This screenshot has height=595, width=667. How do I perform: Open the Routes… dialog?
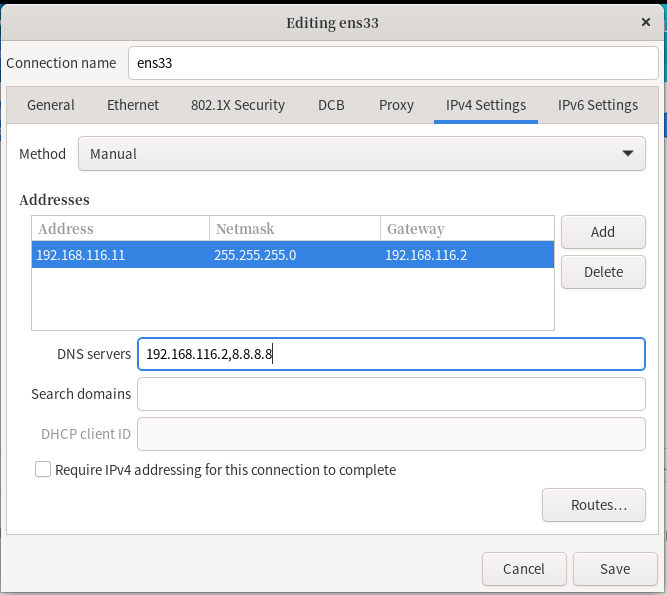coord(593,505)
